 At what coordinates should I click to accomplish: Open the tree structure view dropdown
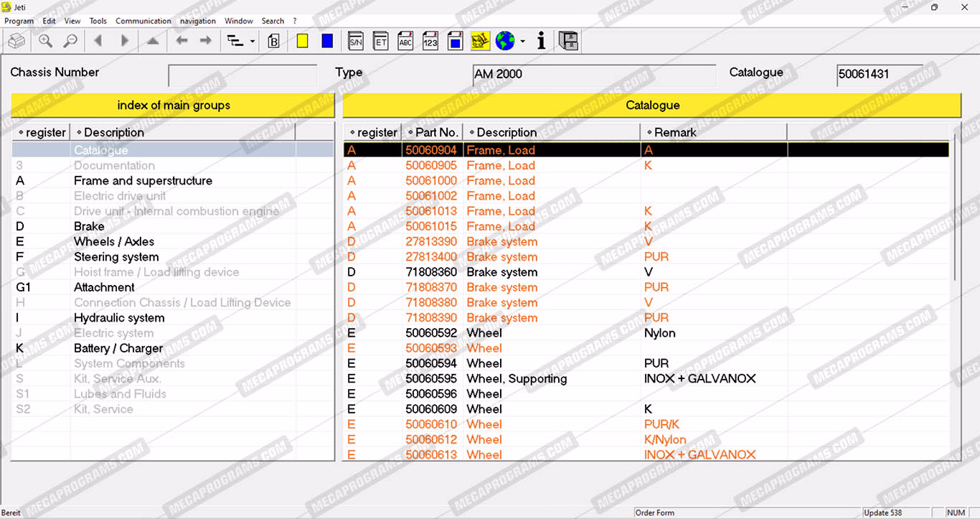click(253, 42)
